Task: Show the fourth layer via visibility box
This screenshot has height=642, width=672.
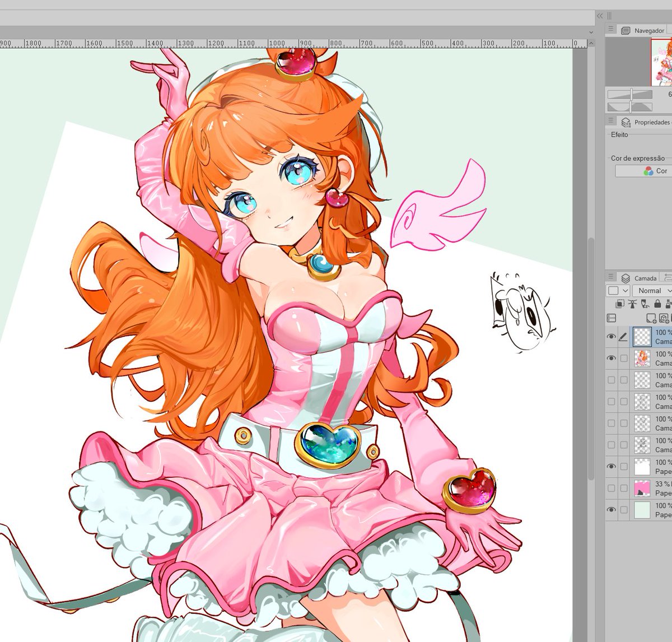Action: coord(612,402)
